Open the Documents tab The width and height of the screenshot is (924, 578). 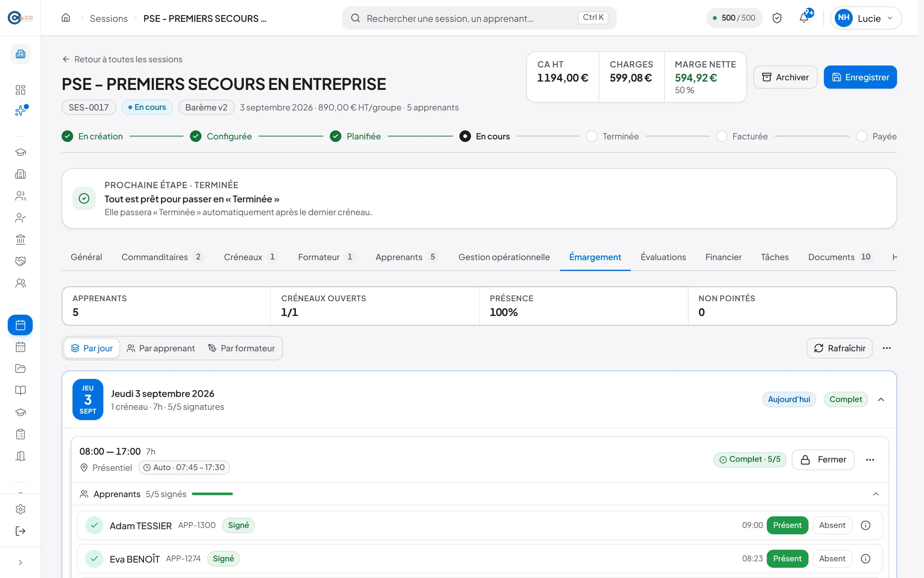[x=840, y=257]
